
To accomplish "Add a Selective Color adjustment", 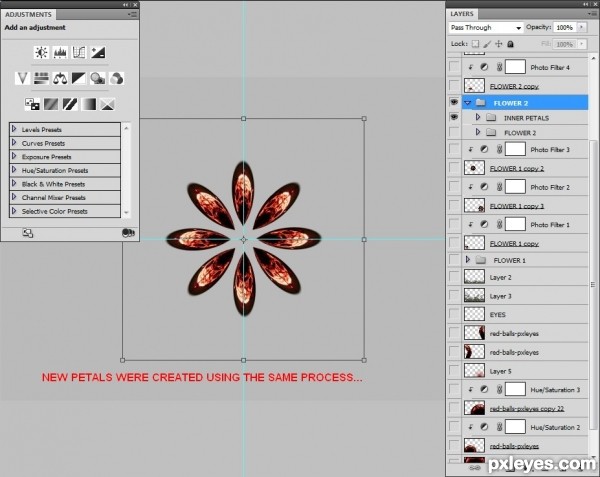I will click(x=108, y=104).
